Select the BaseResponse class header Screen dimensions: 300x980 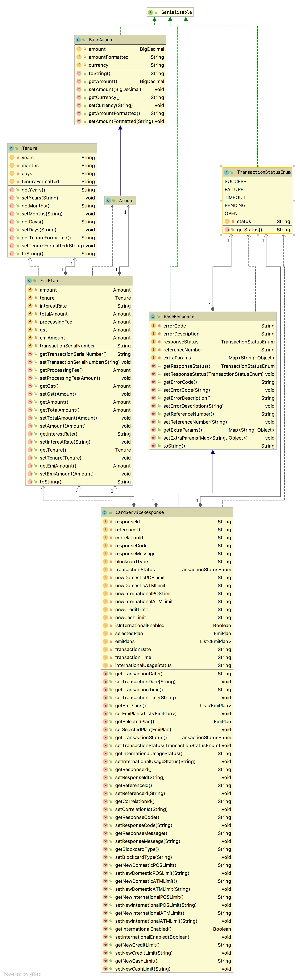click(213, 316)
